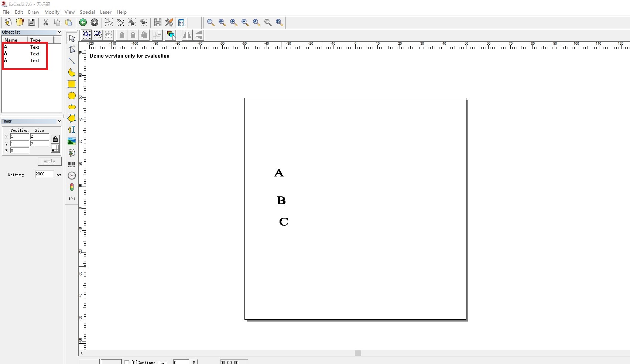Select letter B on the canvas
This screenshot has width=630, height=364.
(x=281, y=200)
